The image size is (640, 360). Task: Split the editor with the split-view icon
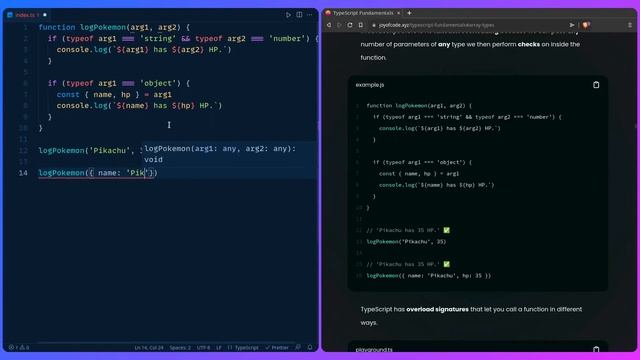pyautogui.click(x=299, y=15)
